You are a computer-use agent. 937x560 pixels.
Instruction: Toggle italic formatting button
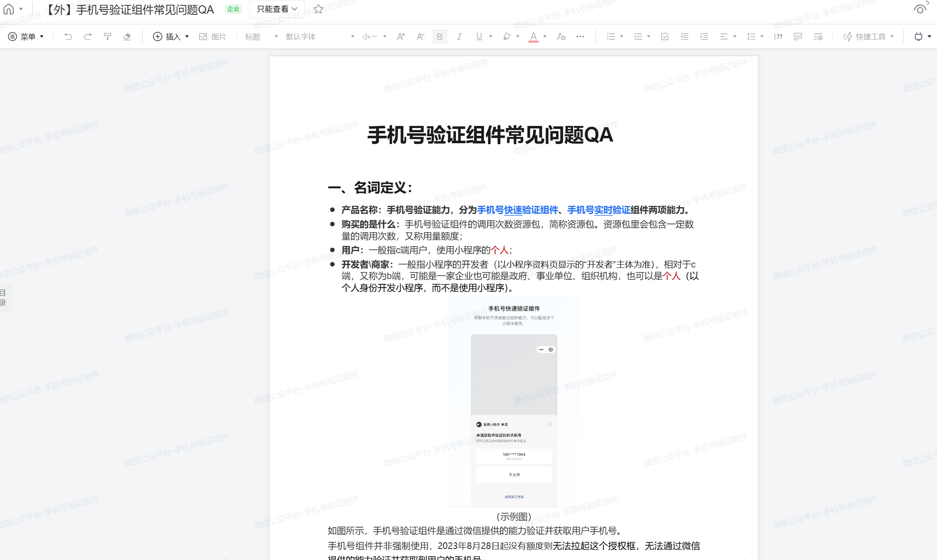(x=459, y=37)
